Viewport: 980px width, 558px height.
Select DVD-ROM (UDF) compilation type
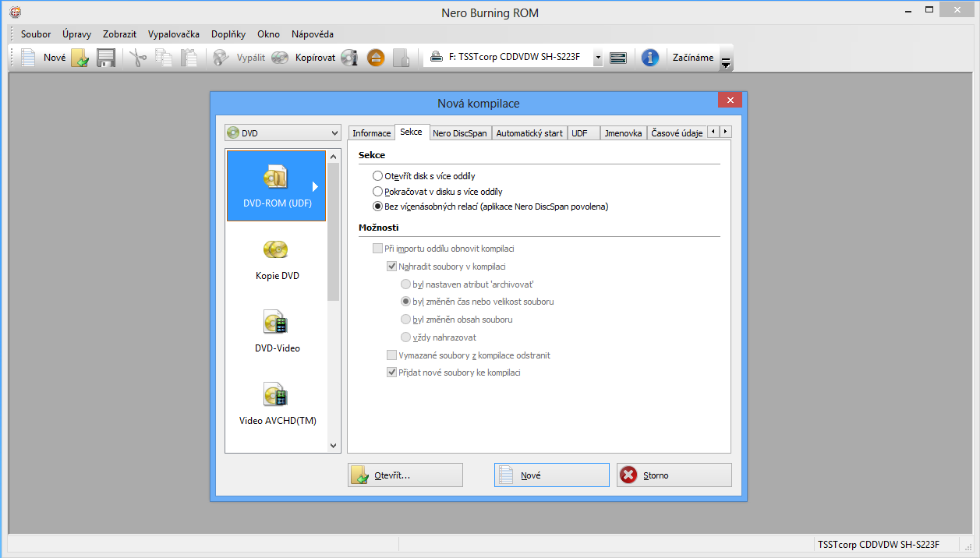click(276, 185)
